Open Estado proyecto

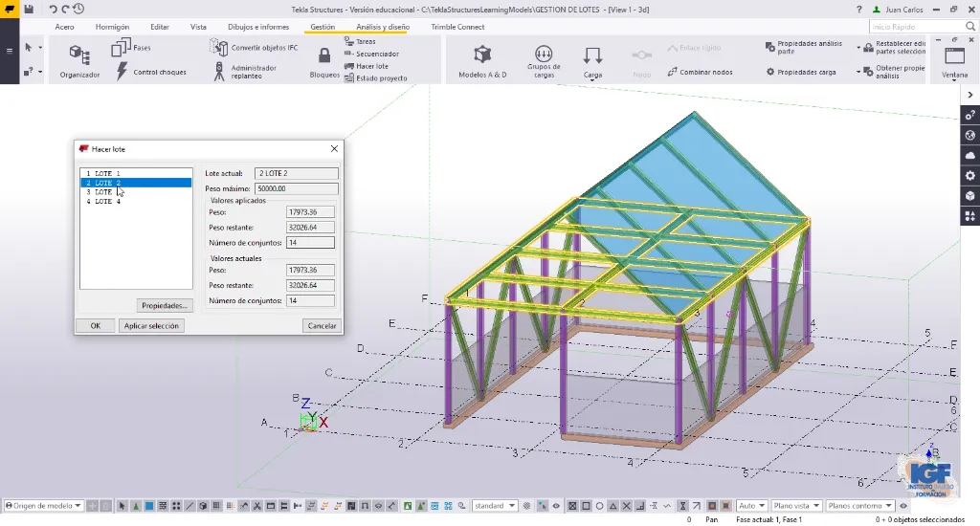pyautogui.click(x=375, y=78)
